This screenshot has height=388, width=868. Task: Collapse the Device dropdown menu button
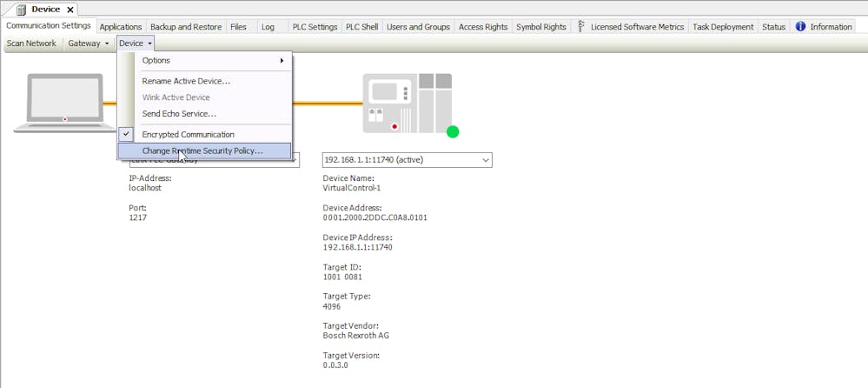(136, 43)
